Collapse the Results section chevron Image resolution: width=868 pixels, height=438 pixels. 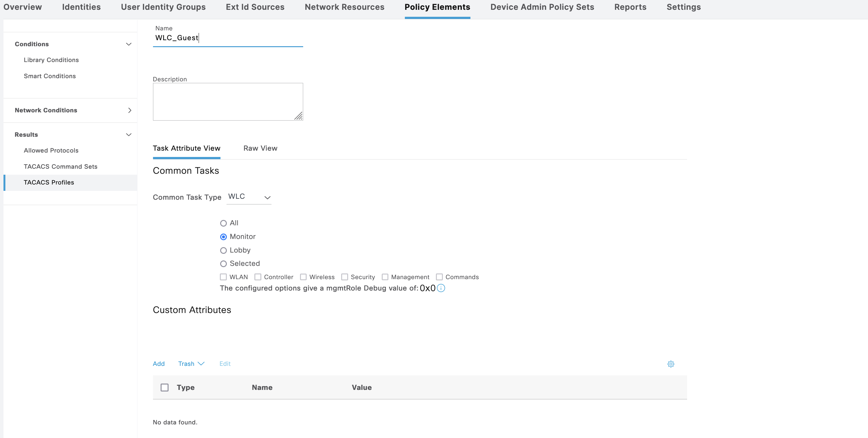pos(128,135)
